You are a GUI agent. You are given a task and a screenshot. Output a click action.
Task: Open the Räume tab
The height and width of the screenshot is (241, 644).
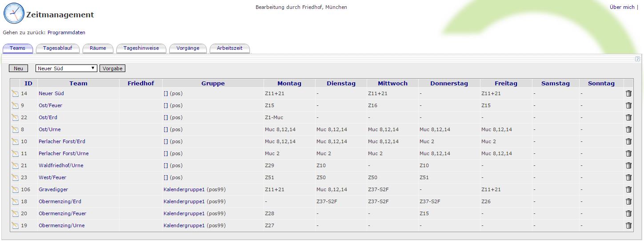tap(98, 48)
